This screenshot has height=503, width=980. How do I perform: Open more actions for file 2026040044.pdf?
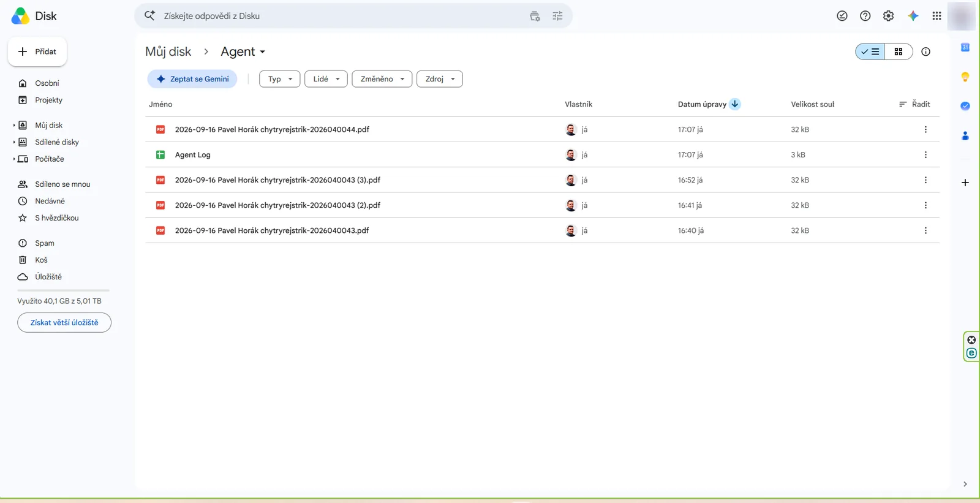(925, 129)
